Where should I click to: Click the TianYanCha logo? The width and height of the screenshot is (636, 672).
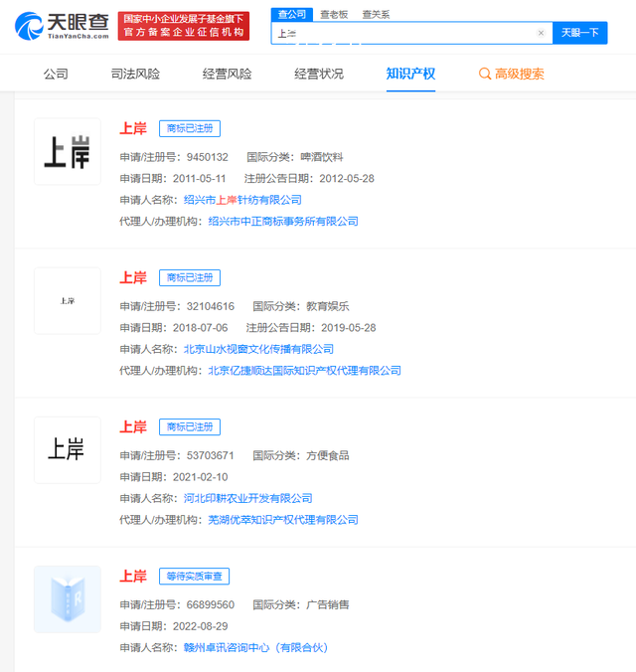pyautogui.click(x=63, y=26)
